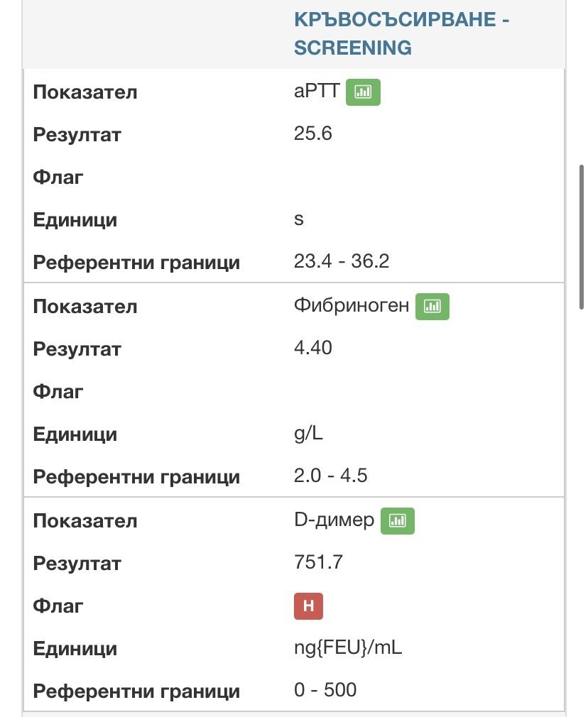Click the g/L unit text
This screenshot has width=588, height=717.
coord(308,434)
